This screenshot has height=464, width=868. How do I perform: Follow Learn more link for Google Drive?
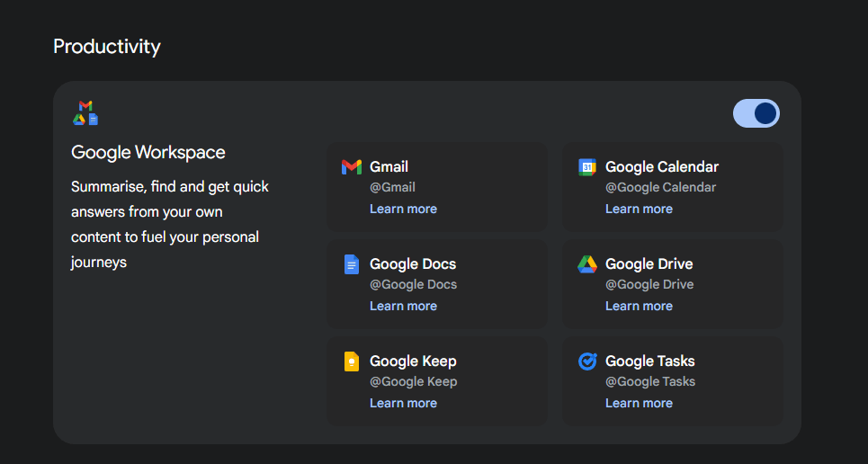click(639, 306)
